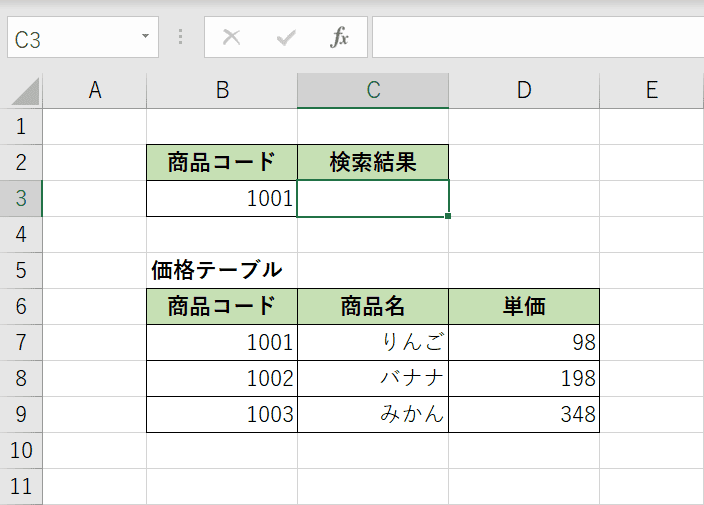Click the 商品名 header cell
The width and height of the screenshot is (704, 505).
pos(373,306)
